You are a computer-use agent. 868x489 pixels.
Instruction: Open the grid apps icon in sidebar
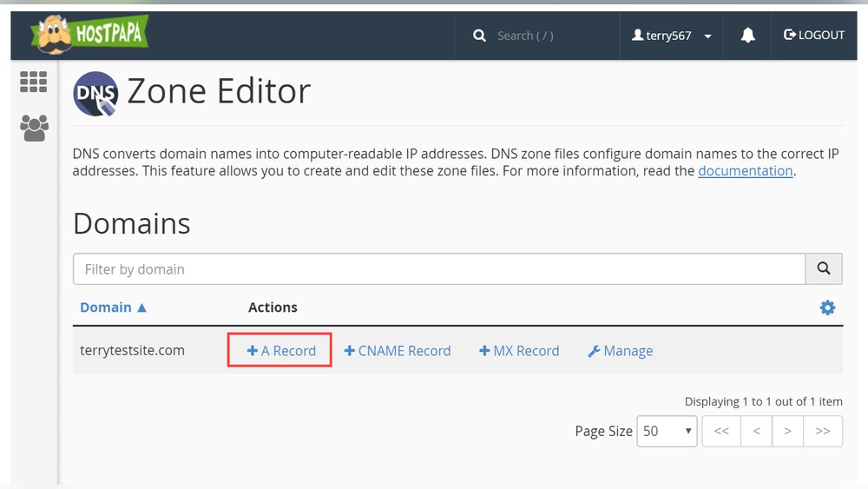click(x=33, y=82)
